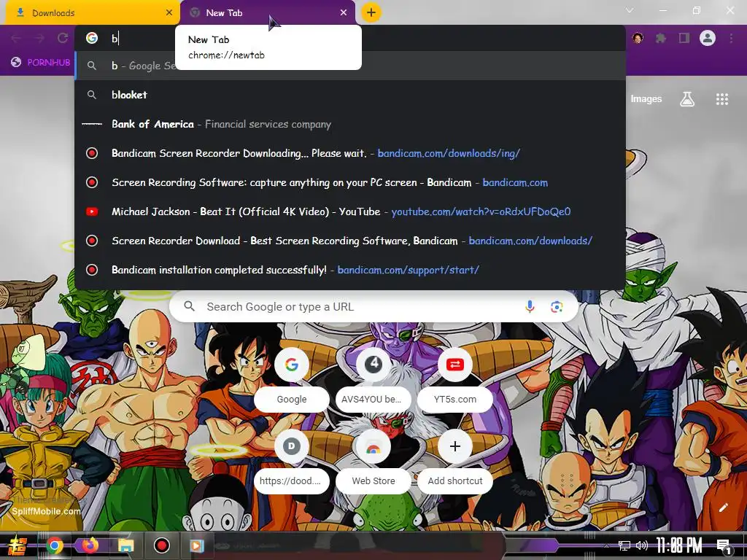Screen dimensions: 747x560
Task: Open the Search Labs flask icon
Action: [687, 99]
